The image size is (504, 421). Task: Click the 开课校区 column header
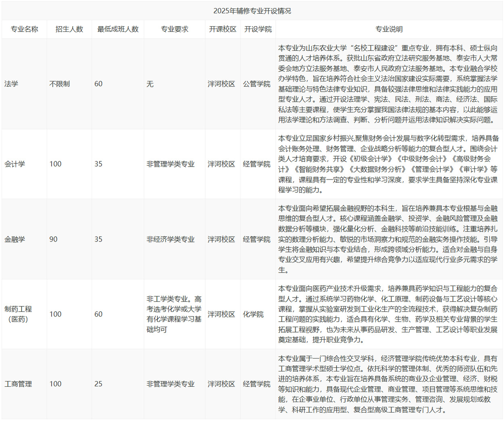pos(223,29)
